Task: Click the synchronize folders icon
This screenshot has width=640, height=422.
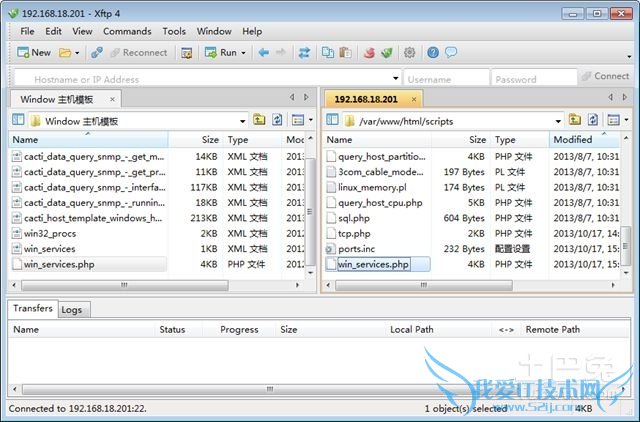Action: click(304, 53)
